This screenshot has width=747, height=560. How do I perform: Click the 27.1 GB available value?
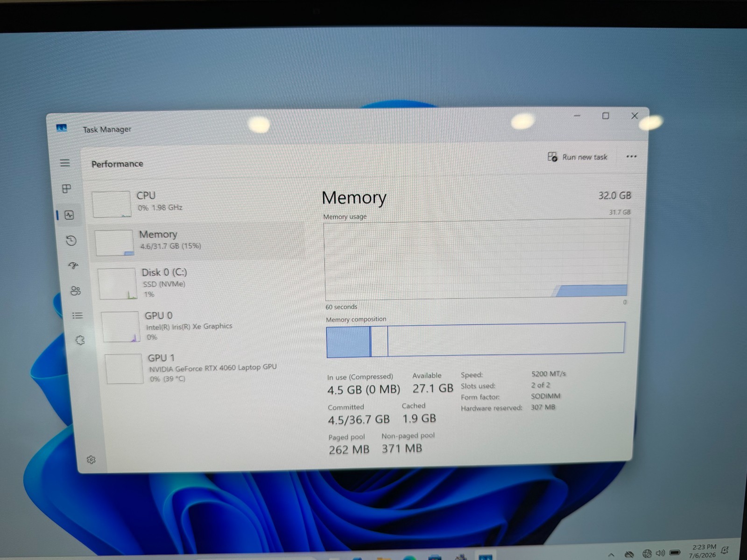click(x=433, y=388)
